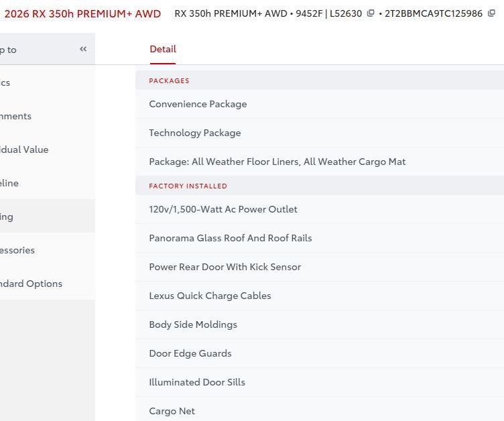The image size is (504, 421).
Task: Select Panorama Glass Roof And Roof Rails
Action: 230,238
